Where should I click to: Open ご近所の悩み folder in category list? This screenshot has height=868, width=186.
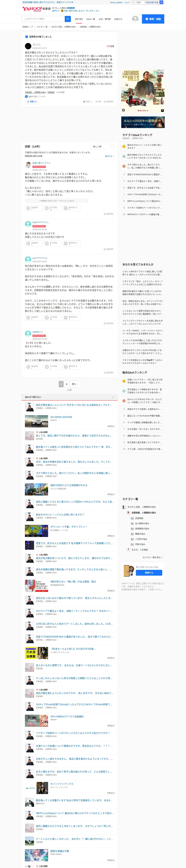(x=139, y=539)
